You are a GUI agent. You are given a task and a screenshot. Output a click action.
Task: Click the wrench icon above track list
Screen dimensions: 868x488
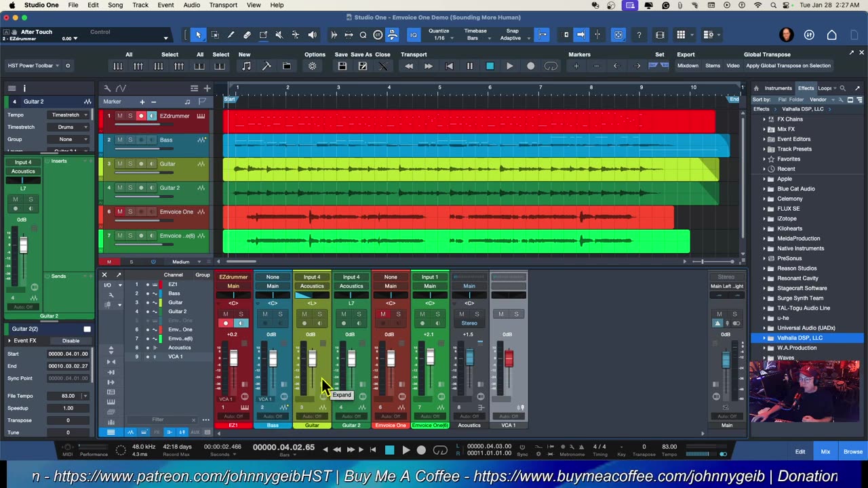tap(107, 88)
